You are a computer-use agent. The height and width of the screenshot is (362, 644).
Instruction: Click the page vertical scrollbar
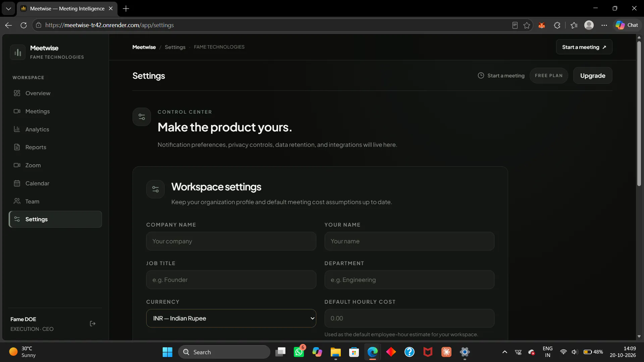click(x=639, y=114)
